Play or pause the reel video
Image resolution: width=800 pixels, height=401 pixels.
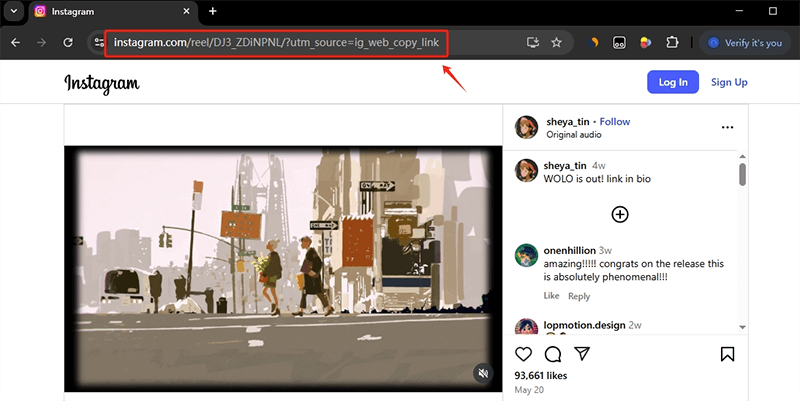coord(283,269)
